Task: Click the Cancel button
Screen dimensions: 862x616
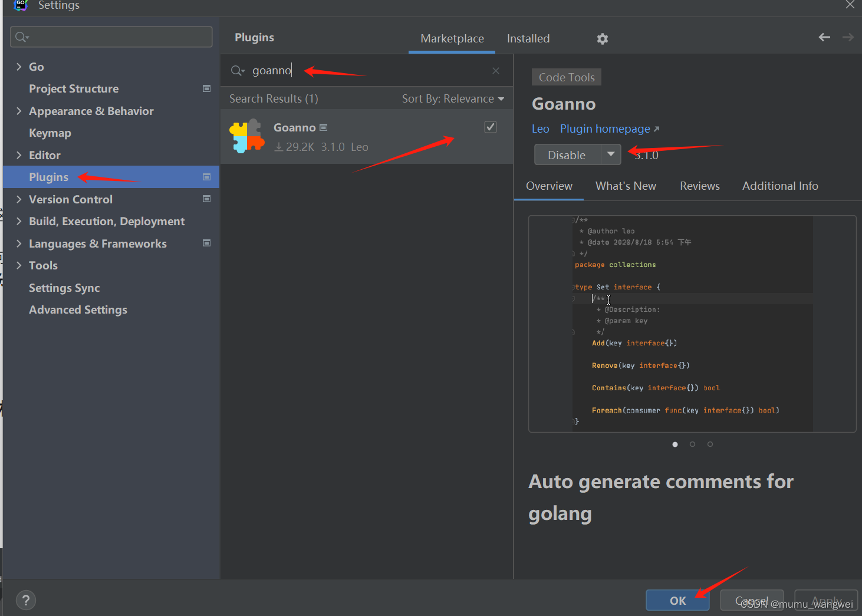Action: pos(752,600)
